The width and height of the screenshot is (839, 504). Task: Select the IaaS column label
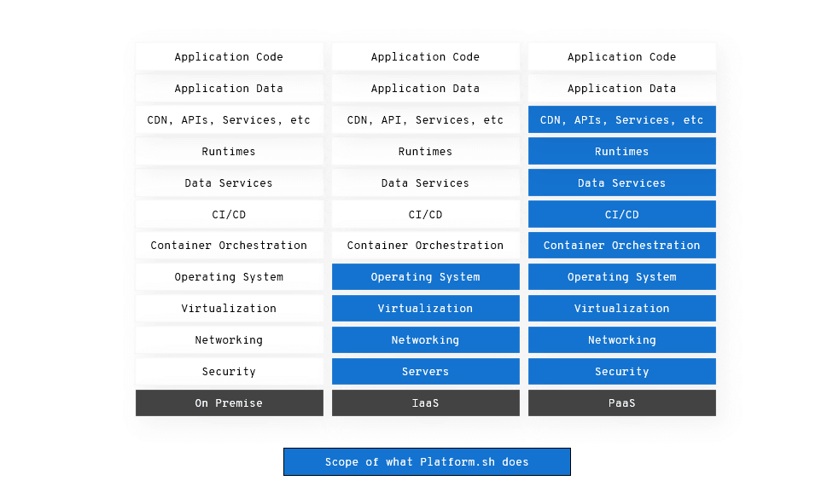425,403
